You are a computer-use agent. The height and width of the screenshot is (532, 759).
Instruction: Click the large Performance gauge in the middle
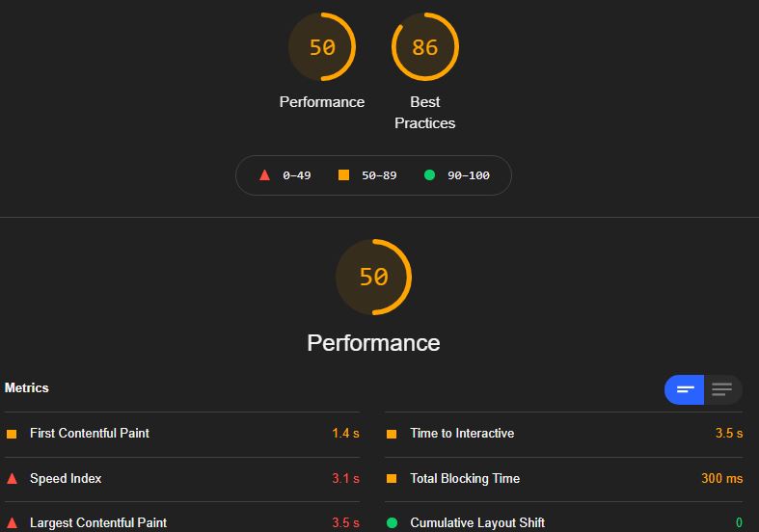[x=373, y=278]
